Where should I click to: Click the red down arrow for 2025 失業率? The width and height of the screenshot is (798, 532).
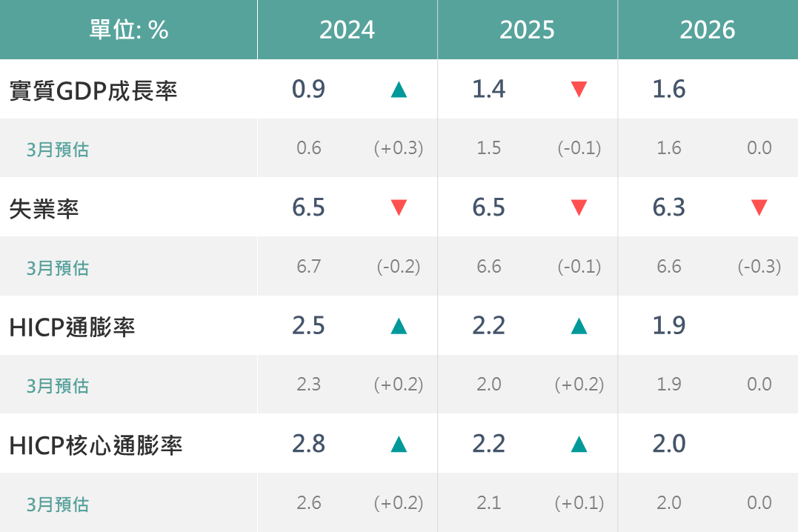tap(579, 207)
